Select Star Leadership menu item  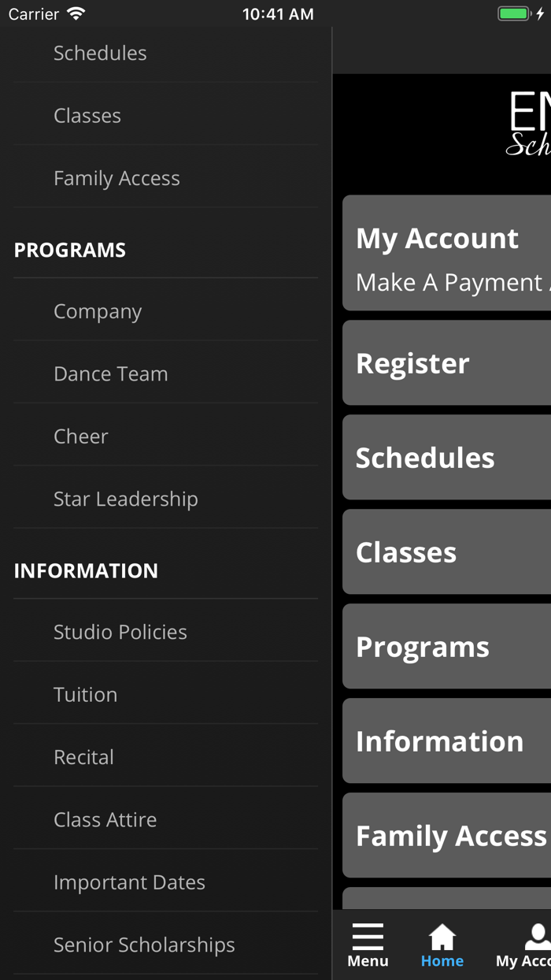(126, 499)
